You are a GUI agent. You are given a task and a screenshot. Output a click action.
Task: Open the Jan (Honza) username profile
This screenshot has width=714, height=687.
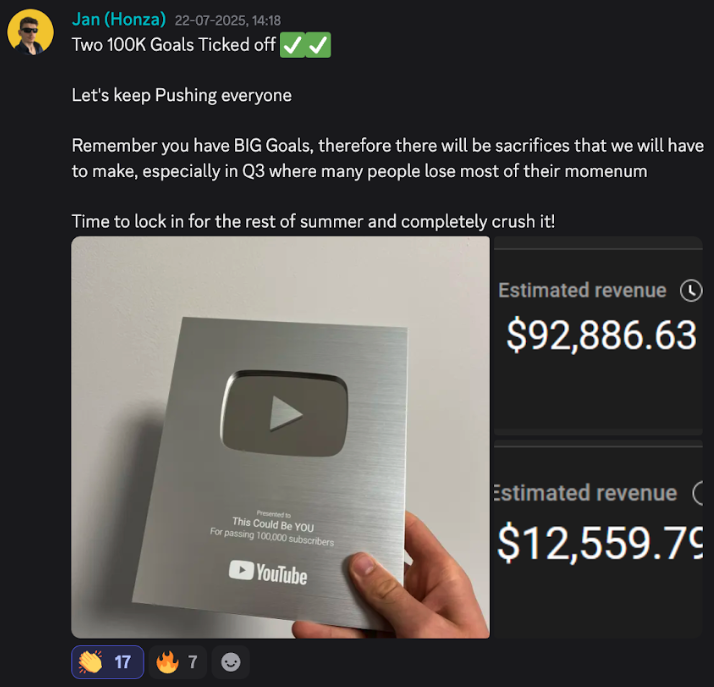119,20
